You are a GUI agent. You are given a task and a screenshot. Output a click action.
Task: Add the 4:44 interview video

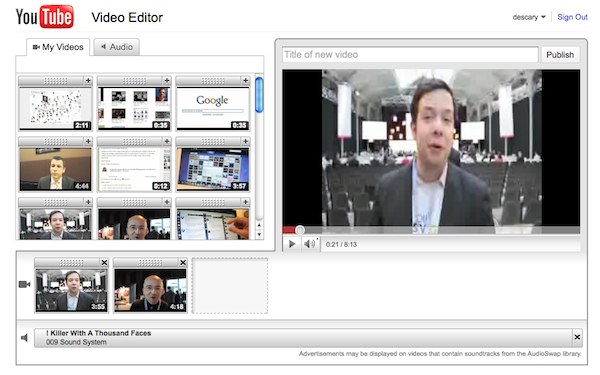88,142
